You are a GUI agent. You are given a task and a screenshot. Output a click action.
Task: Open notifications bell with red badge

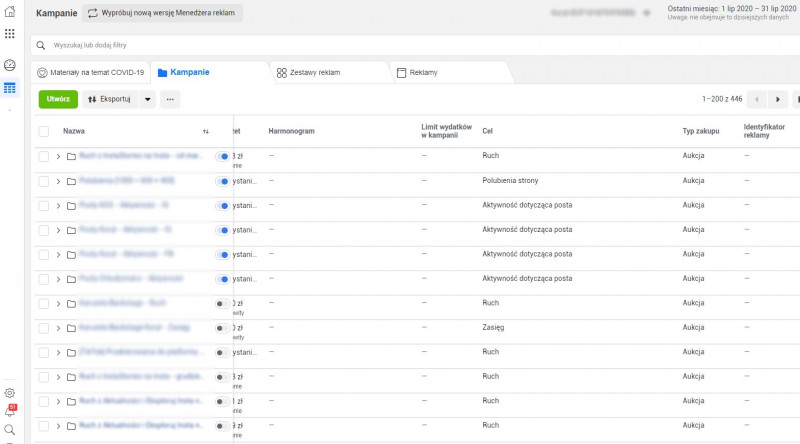pyautogui.click(x=10, y=411)
